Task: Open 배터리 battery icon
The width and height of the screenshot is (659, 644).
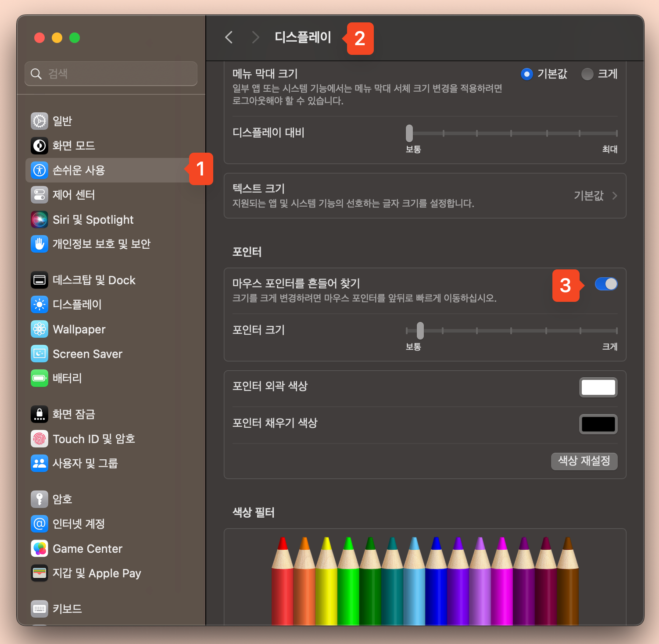Action: click(39, 378)
